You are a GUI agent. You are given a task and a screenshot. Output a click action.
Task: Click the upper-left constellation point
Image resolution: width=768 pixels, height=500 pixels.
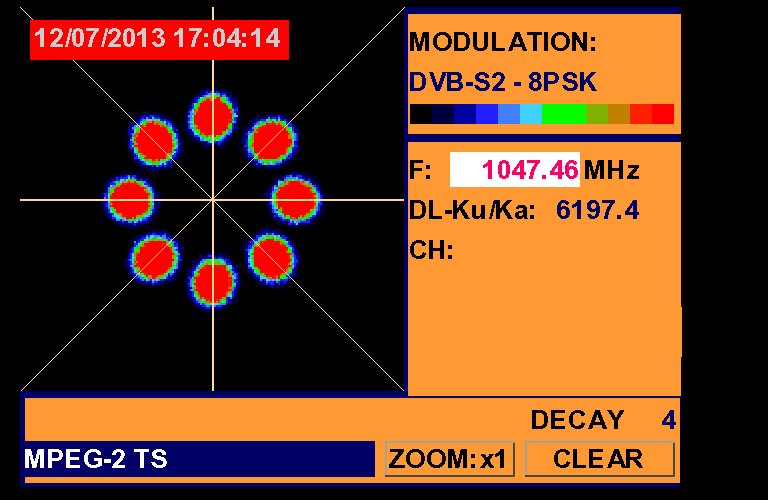pyautogui.click(x=154, y=139)
